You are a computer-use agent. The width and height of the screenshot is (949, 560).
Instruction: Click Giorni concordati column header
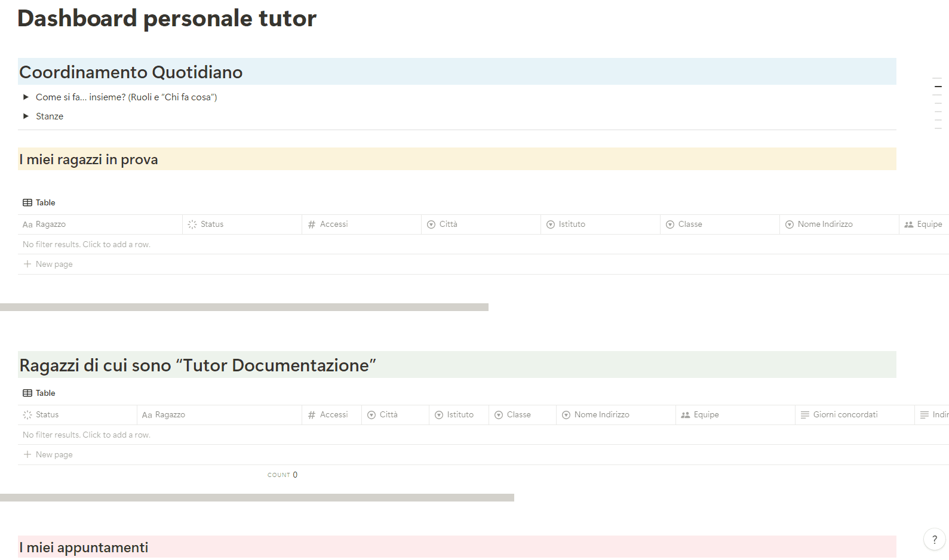click(x=855, y=415)
